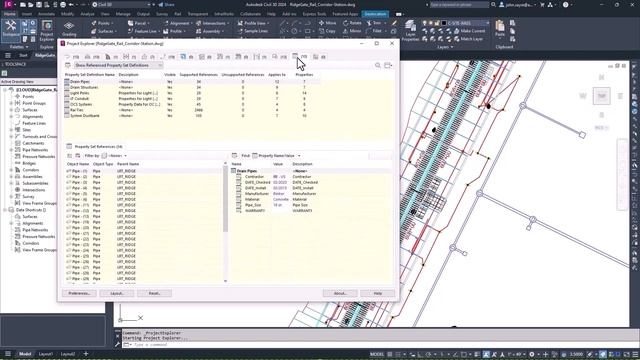640x360 pixels.
Task: Open the Property Sets tab icon under cursor
Action: [x=295, y=56]
